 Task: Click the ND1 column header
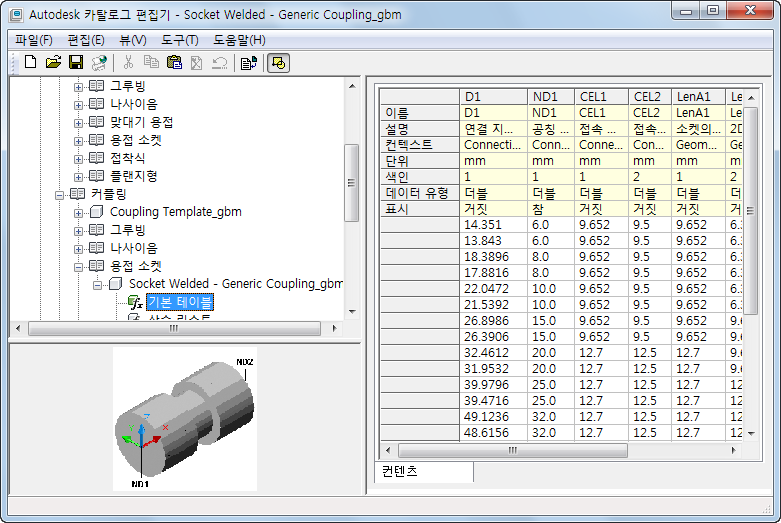click(x=550, y=97)
